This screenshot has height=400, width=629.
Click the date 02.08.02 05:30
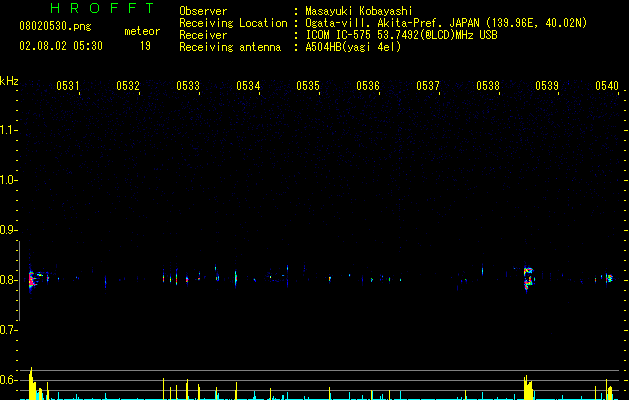pos(61,46)
